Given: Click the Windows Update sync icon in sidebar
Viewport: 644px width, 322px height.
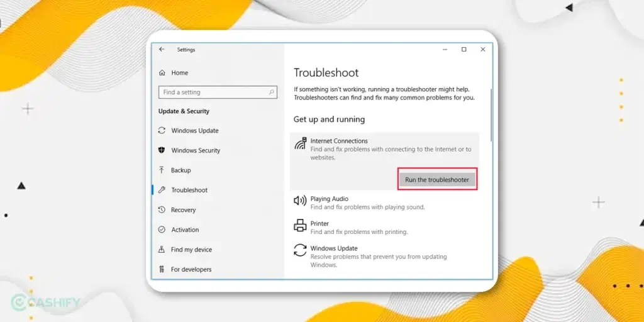Looking at the screenshot, I should tap(162, 131).
